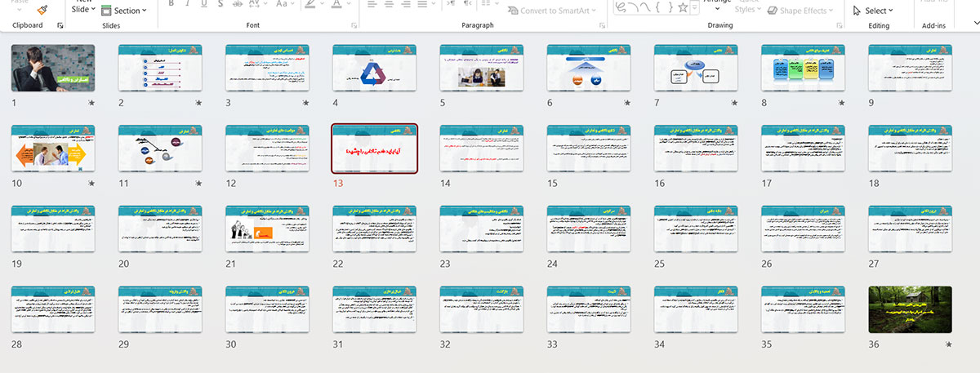980x373 pixels.
Task: Open the New Slide menu
Action: (x=83, y=9)
